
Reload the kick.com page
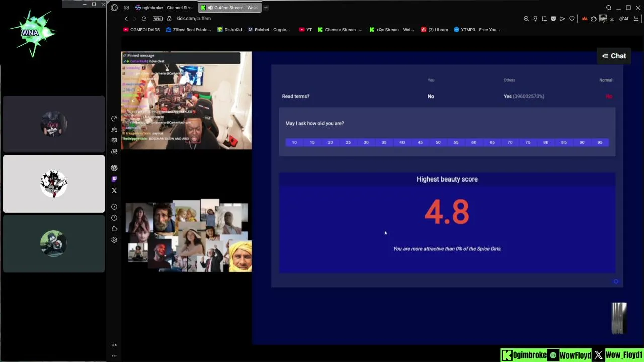(x=144, y=19)
